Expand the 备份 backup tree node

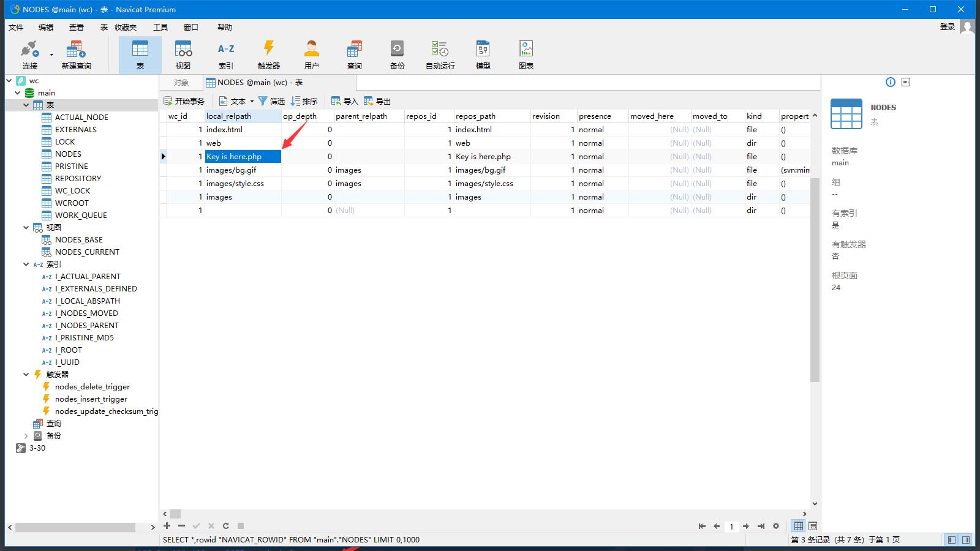click(x=26, y=435)
